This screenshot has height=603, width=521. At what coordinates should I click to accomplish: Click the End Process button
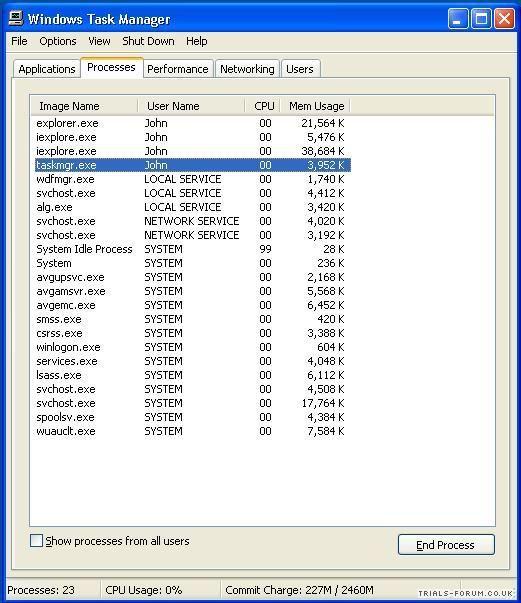pos(446,545)
